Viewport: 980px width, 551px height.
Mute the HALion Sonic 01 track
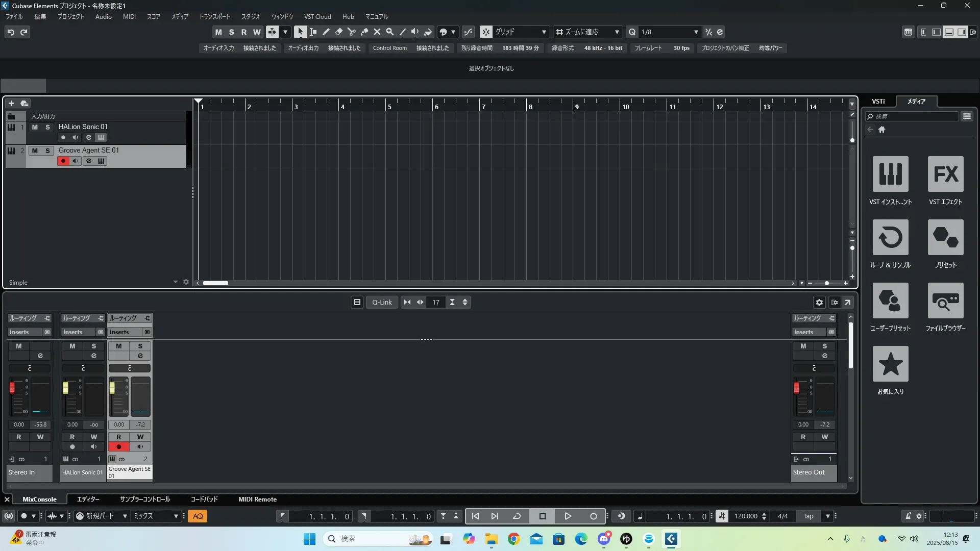pos(35,127)
